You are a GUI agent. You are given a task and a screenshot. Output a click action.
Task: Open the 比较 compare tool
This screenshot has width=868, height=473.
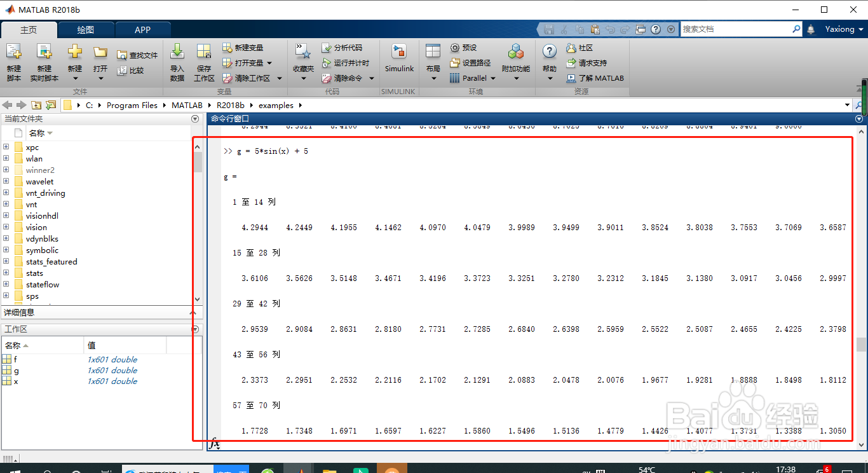[131, 71]
